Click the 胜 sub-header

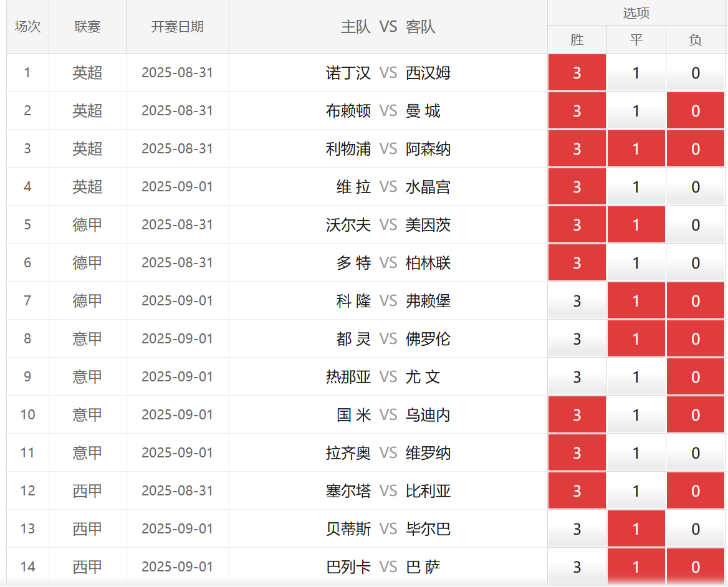[x=577, y=40]
